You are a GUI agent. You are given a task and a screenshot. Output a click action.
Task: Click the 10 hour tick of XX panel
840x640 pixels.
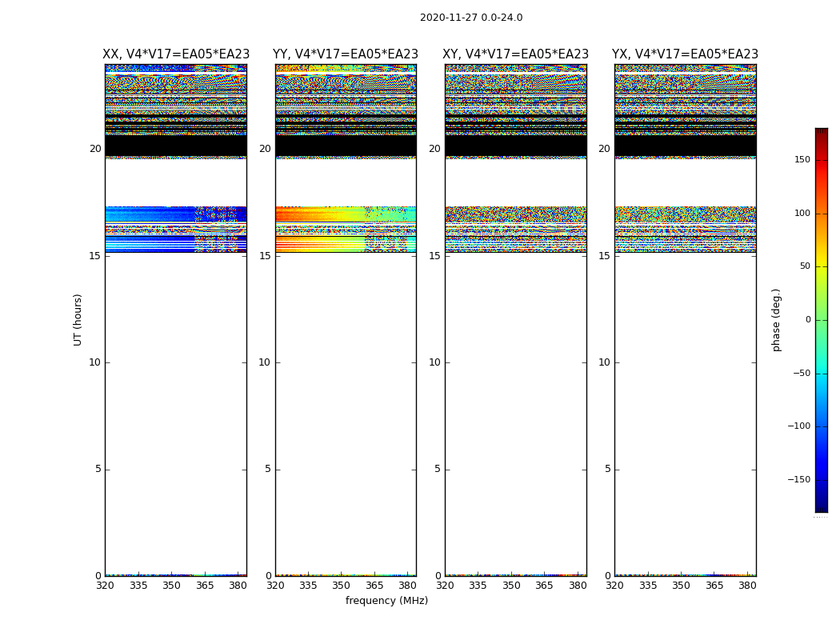click(x=95, y=362)
